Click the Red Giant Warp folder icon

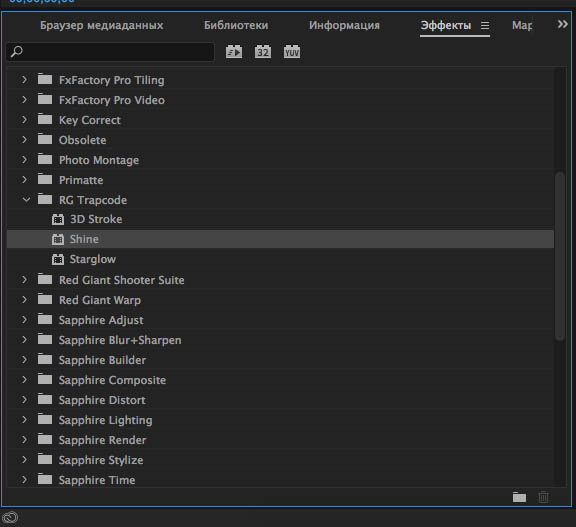[x=45, y=299]
